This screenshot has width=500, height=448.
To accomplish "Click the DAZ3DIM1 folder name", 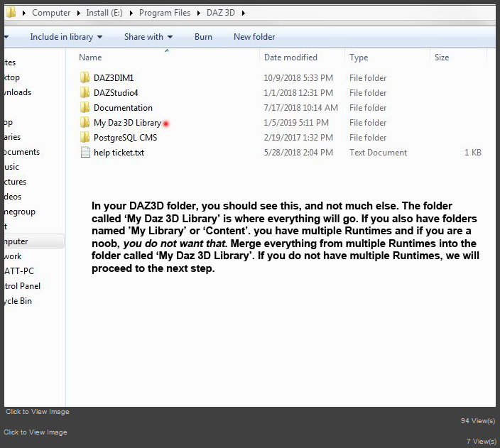I will [x=114, y=78].
